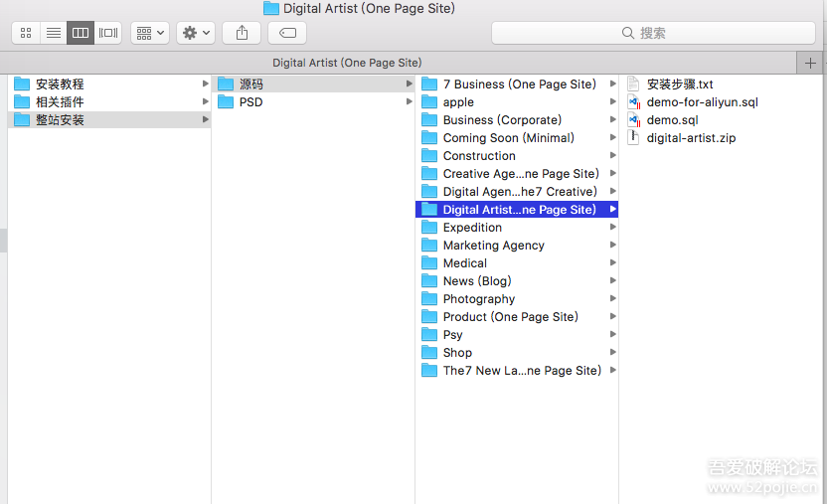Switch to list view mode

pos(54,33)
